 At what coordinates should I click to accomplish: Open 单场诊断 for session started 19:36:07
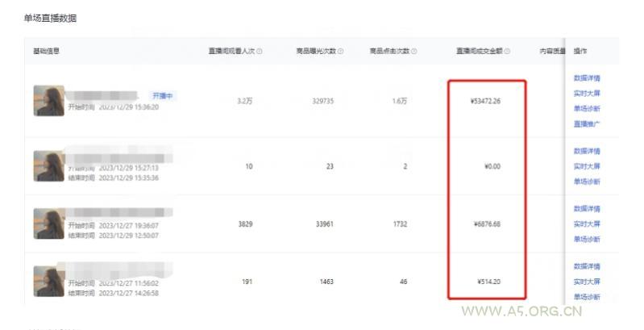point(587,239)
